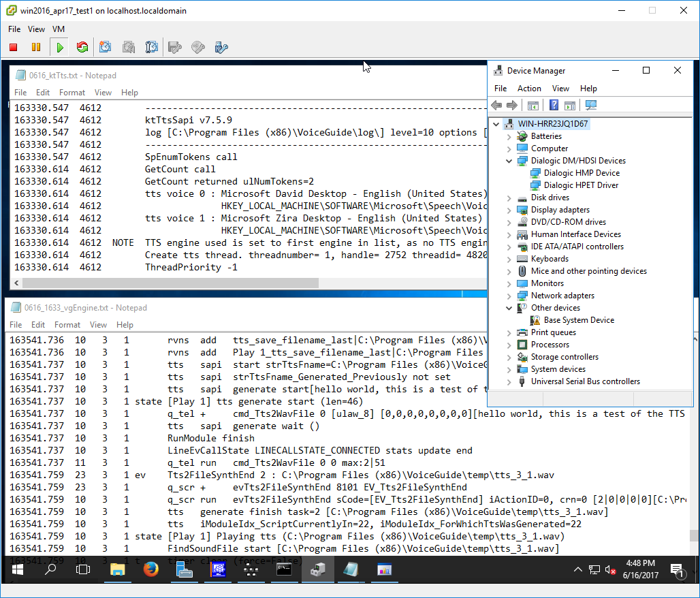Click the 0616_ktTts.txt Notepad title bar

point(249,76)
